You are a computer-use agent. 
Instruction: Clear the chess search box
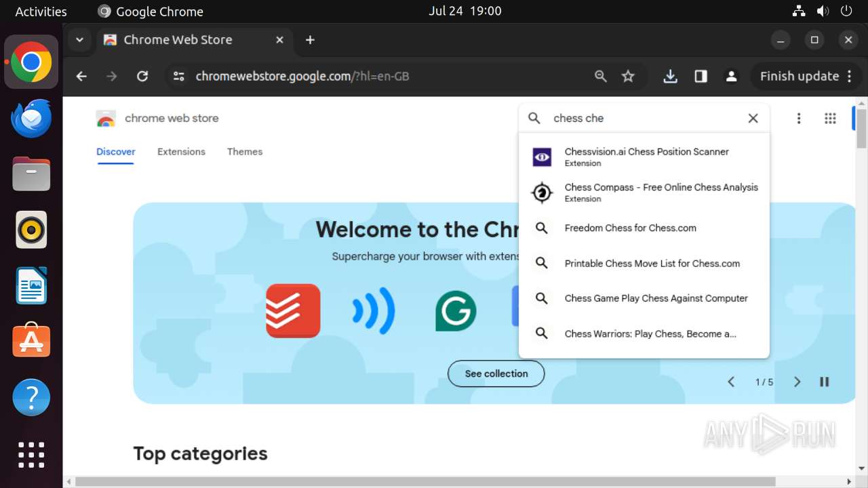753,118
